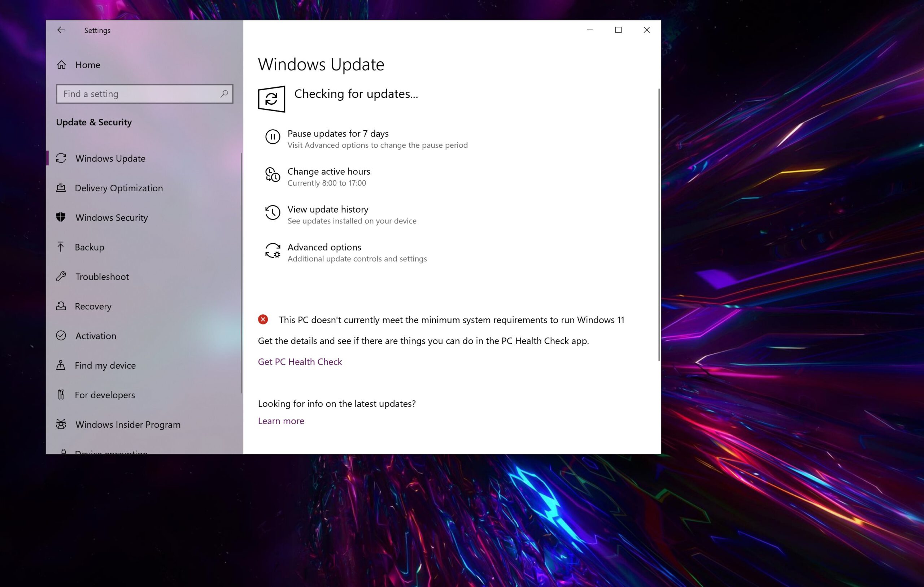Click the Advanced options gear-sync icon
Screen dimensions: 924x587
(x=273, y=250)
